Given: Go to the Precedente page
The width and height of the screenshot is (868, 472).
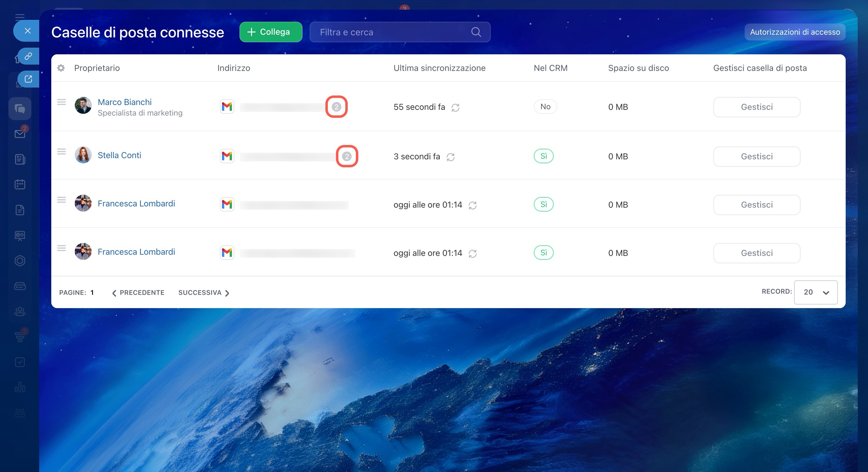Looking at the screenshot, I should 138,293.
